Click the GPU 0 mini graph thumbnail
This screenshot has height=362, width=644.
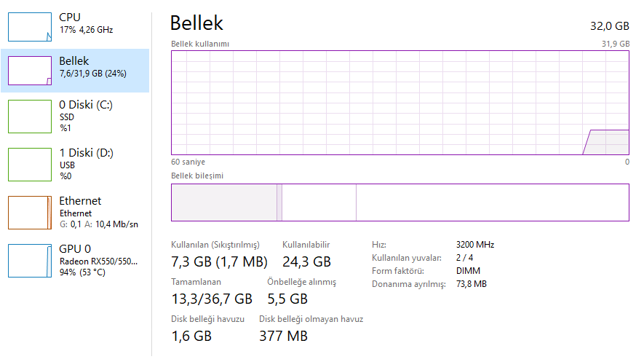click(30, 261)
